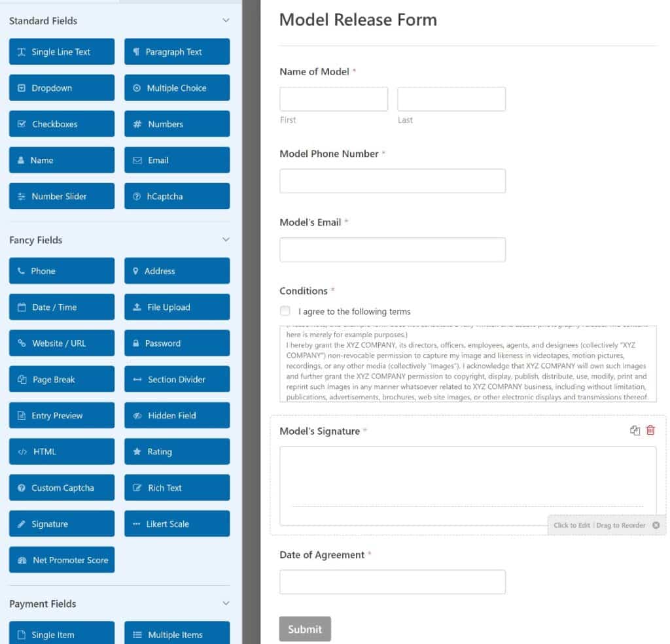This screenshot has width=670, height=644.
Task: Add a Section Divider field
Action: (177, 379)
